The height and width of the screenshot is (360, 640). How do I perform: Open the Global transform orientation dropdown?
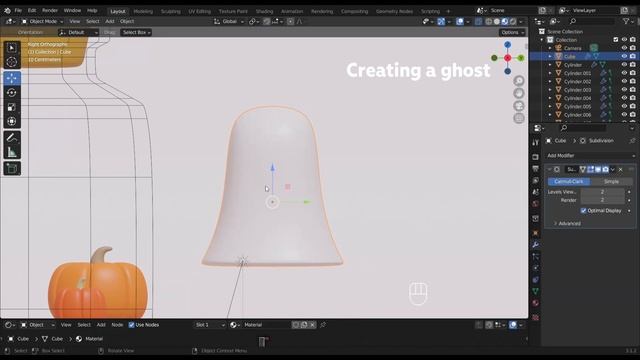tap(229, 21)
